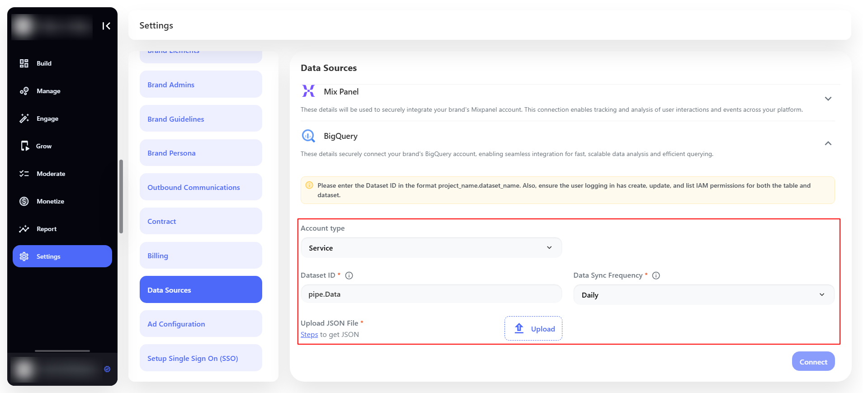Click the Report chart icon
Screen dimensions: 868x393
point(24,229)
